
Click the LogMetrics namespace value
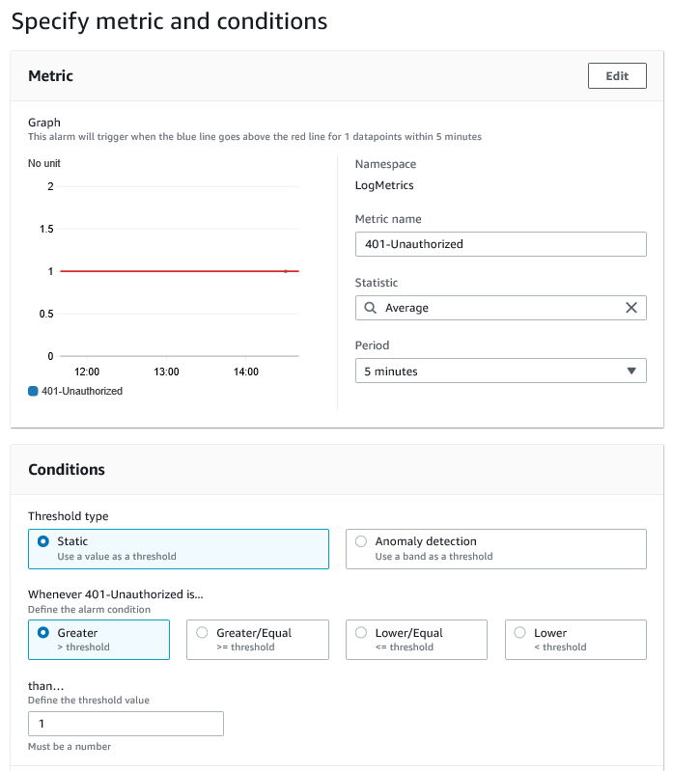[384, 185]
